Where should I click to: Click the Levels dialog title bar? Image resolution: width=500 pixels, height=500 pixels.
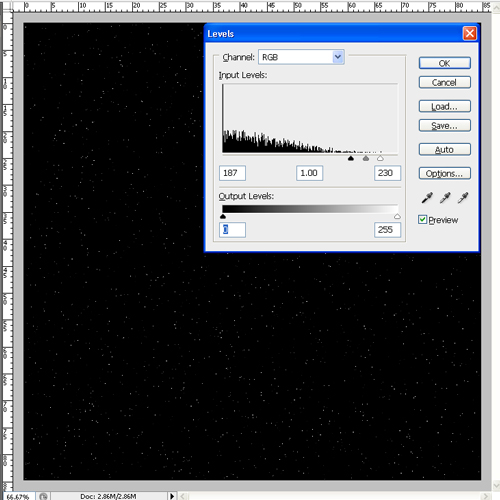point(333,34)
